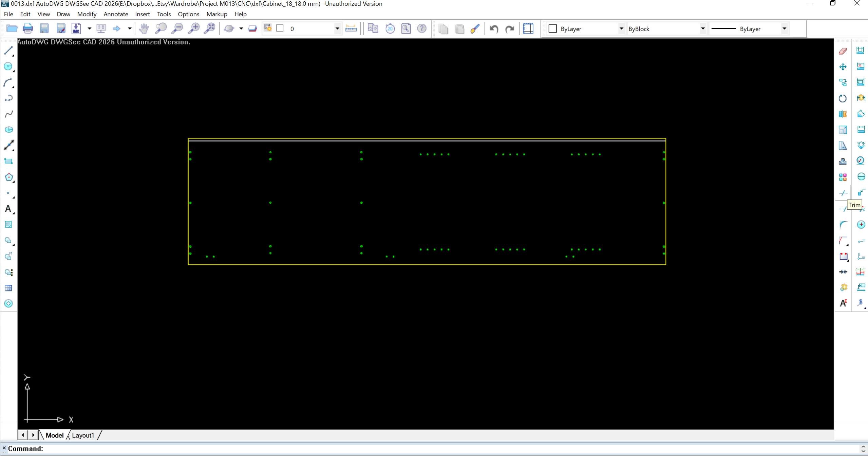868x456 pixels.
Task: Click the previous layout tab arrow
Action: coord(23,435)
